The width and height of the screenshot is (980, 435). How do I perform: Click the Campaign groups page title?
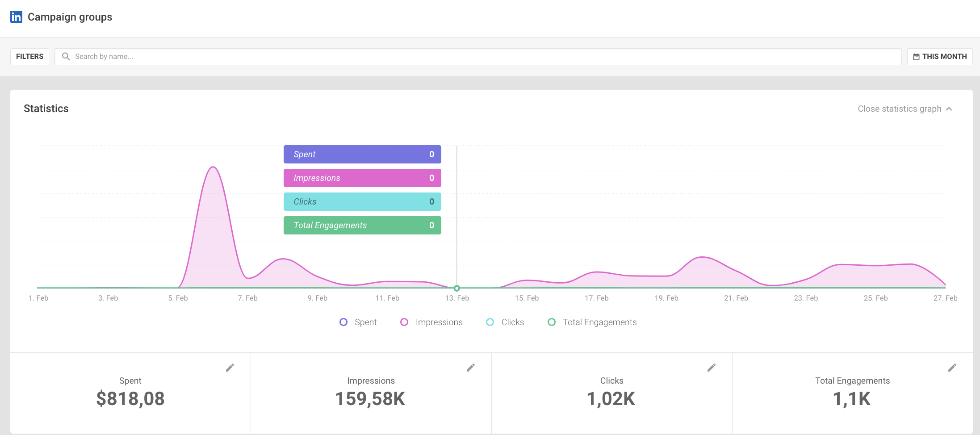(70, 17)
